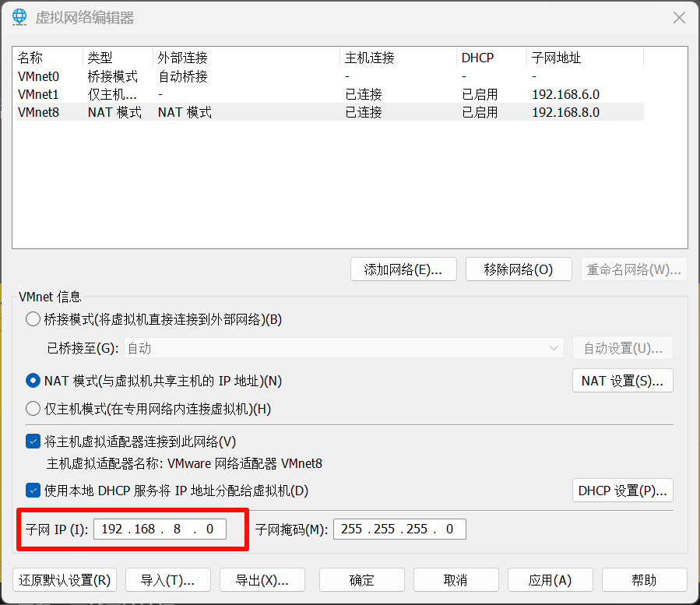Click the 主机连接 column header

[x=399, y=58]
